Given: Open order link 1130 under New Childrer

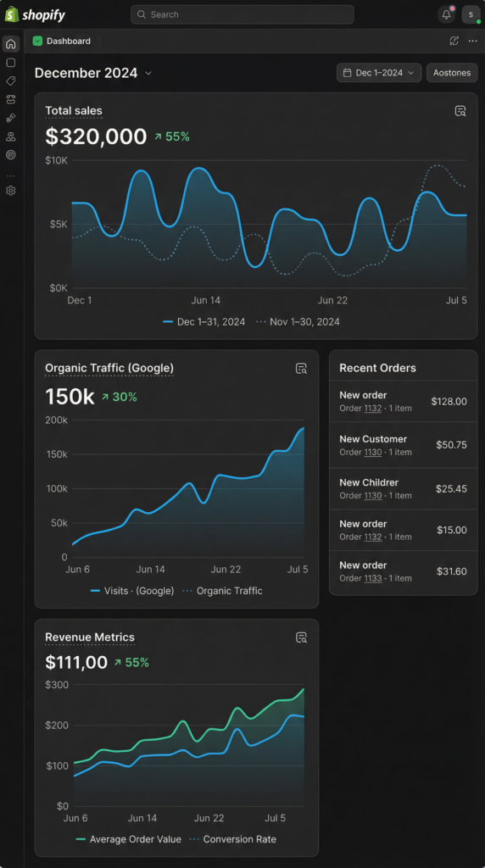Looking at the screenshot, I should pos(372,495).
